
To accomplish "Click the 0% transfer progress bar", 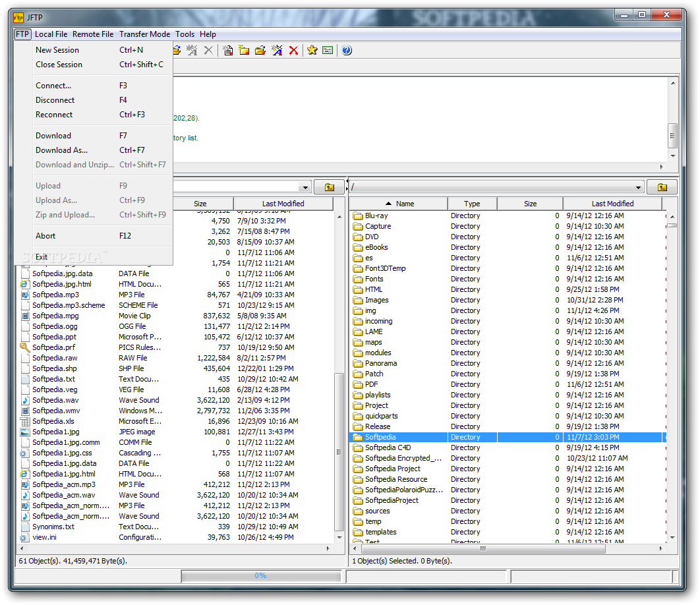I will (261, 576).
